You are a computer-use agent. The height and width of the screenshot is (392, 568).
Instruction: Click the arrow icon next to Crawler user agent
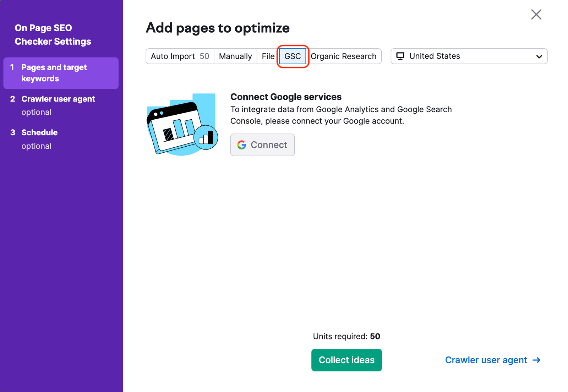point(536,360)
